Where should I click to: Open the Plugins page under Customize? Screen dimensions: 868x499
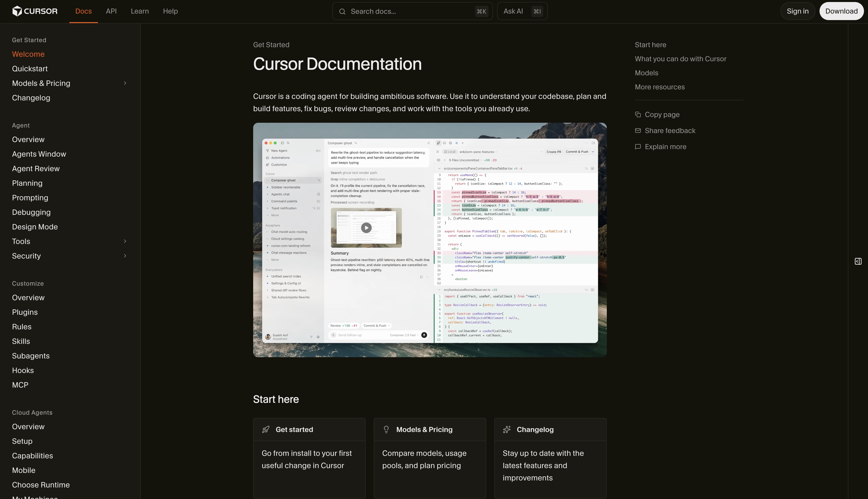tap(25, 312)
